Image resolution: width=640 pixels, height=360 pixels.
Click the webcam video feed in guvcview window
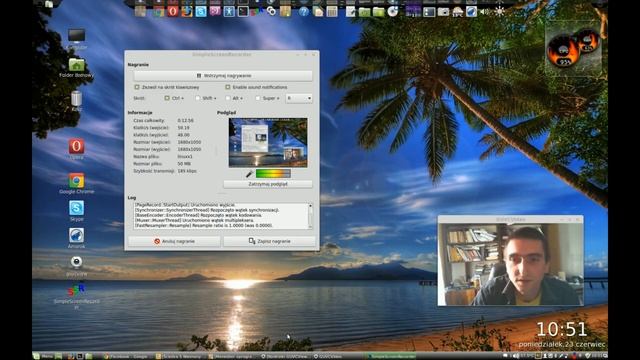click(x=511, y=264)
